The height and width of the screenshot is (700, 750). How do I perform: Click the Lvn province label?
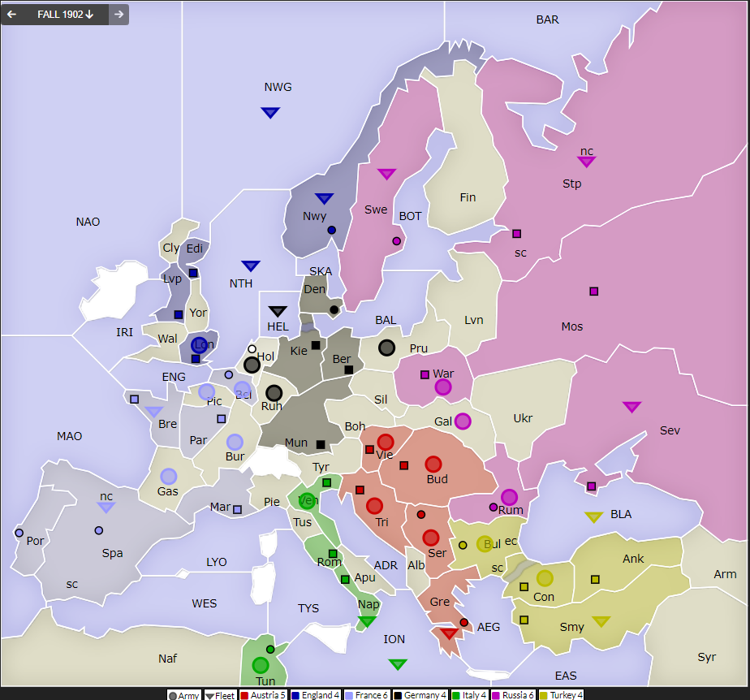point(474,320)
